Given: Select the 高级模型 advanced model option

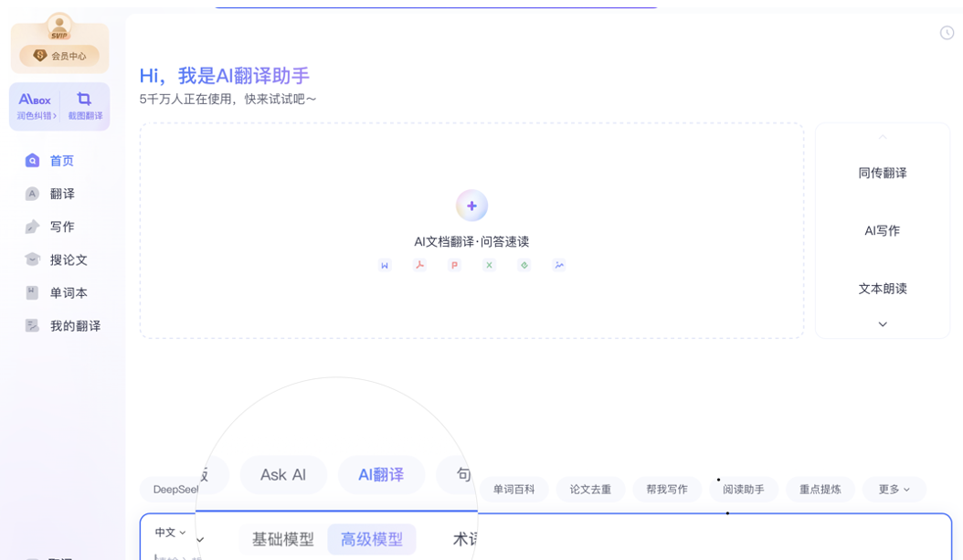Looking at the screenshot, I should [371, 539].
